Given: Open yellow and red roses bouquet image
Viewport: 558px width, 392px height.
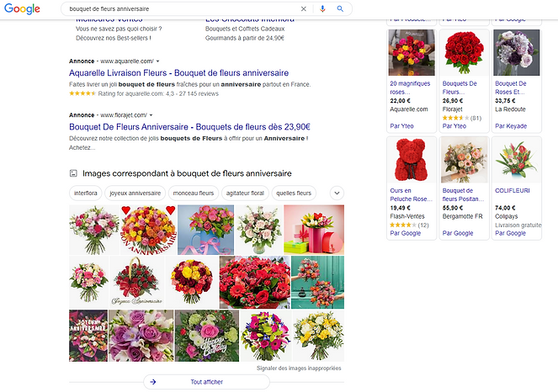Looking at the screenshot, I should click(192, 282).
